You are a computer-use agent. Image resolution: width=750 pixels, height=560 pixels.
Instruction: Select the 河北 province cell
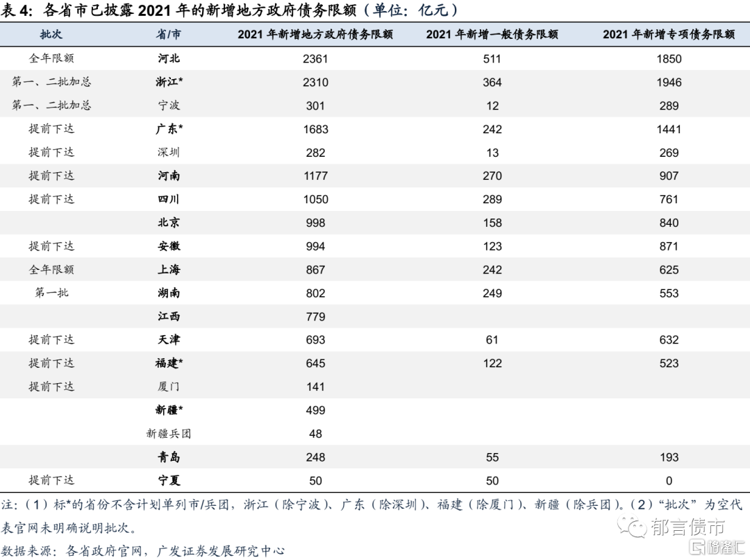pos(168,58)
